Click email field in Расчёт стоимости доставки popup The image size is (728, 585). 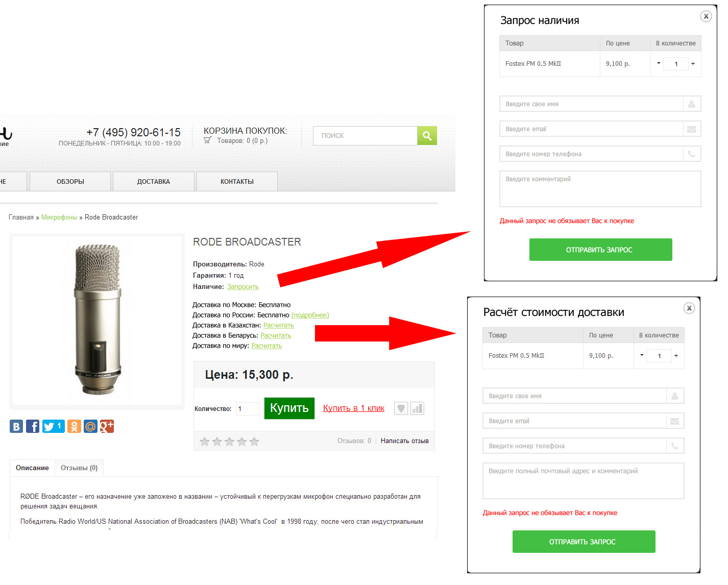[x=584, y=421]
